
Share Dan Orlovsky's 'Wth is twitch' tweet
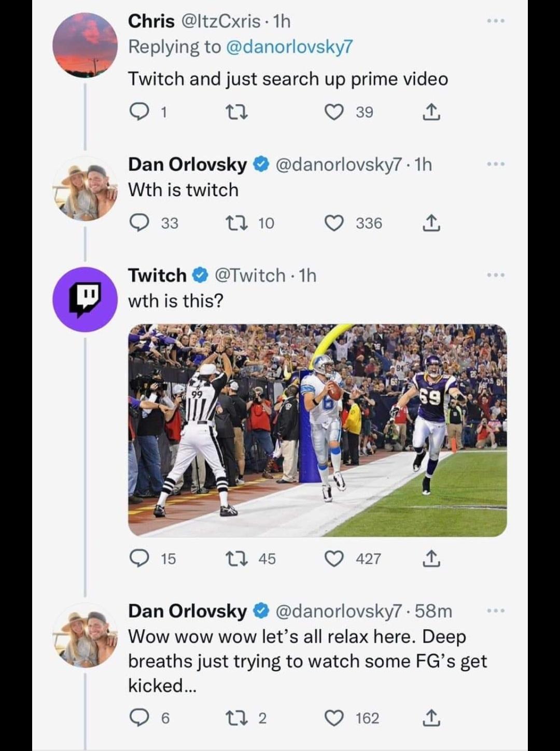[431, 223]
